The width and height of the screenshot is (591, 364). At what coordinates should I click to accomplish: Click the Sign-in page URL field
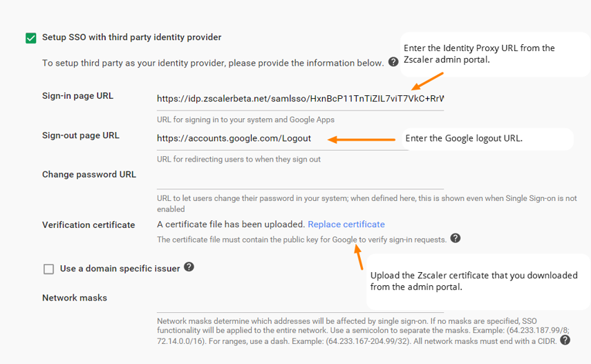pyautogui.click(x=300, y=99)
